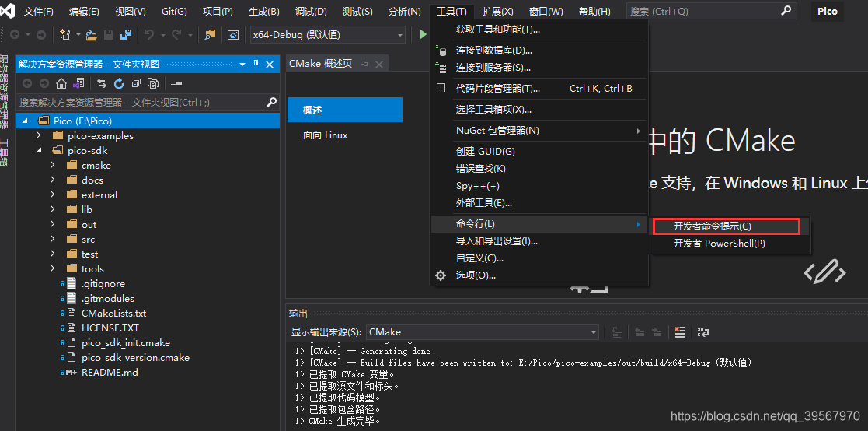Image resolution: width=868 pixels, height=431 pixels.
Task: Click the show all files icon
Action: [x=153, y=84]
